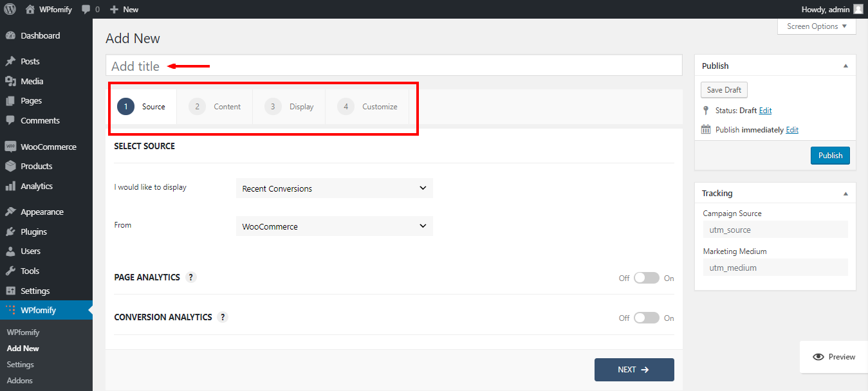
Task: Click the admin avatar icon
Action: pos(858,9)
